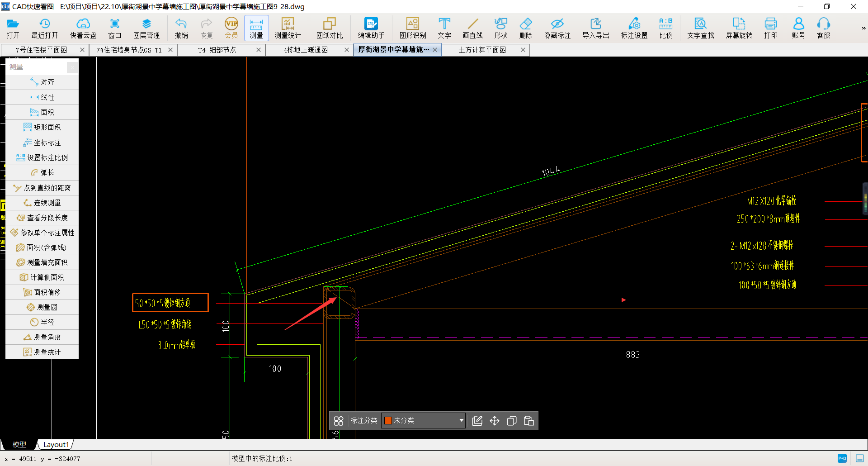The height and width of the screenshot is (466, 868).
Task: Choose the 面积 area measurement
Action: point(42,112)
